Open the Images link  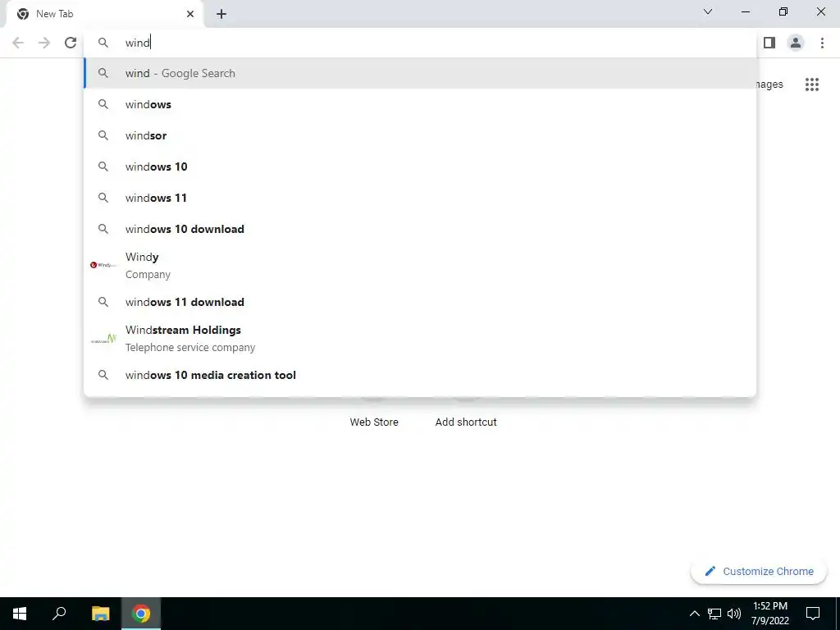tap(769, 84)
